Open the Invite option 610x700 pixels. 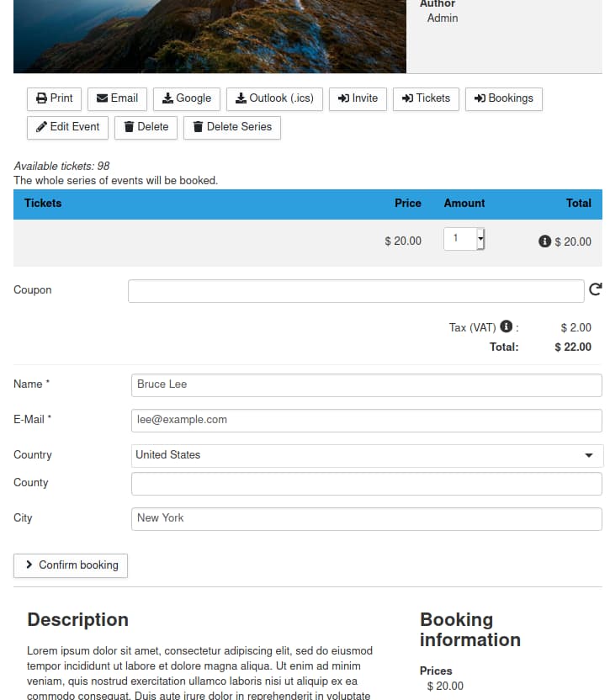[358, 98]
